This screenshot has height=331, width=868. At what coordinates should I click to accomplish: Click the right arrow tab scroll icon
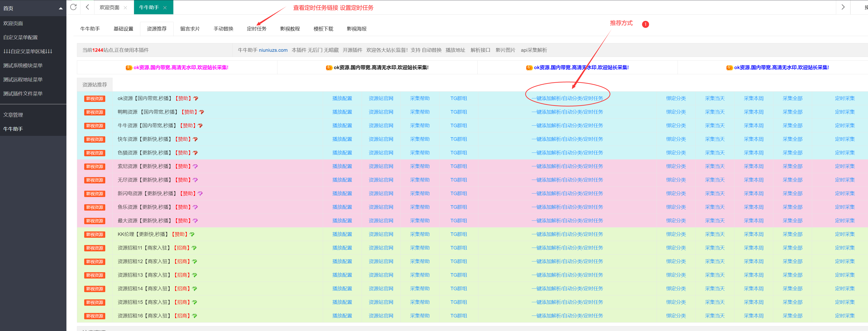(843, 7)
